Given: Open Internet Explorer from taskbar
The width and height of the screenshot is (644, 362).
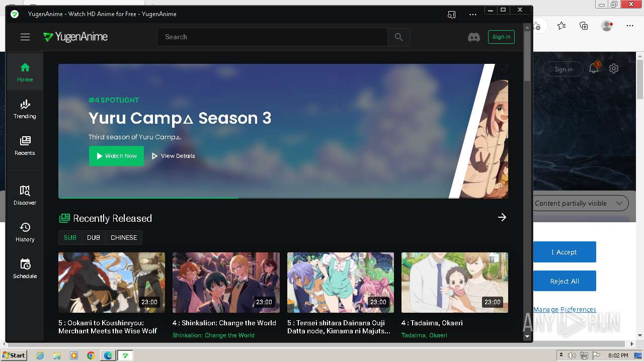Looking at the screenshot, I should 40,355.
